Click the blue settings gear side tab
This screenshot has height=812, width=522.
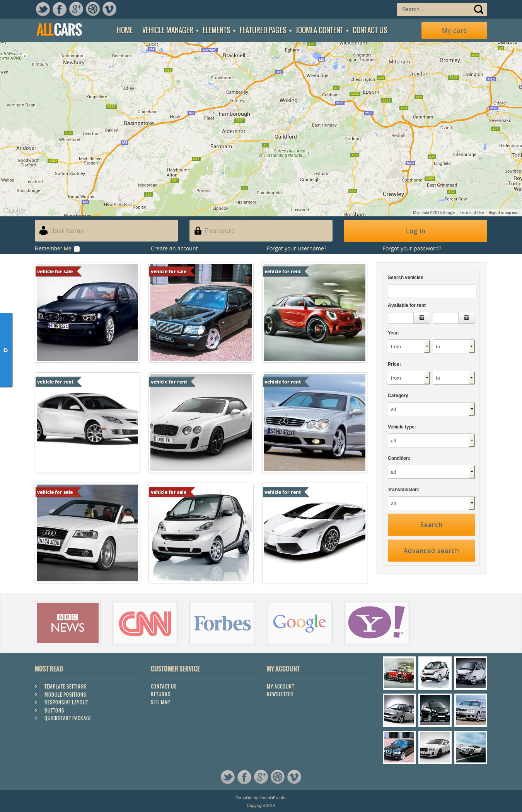(x=6, y=350)
